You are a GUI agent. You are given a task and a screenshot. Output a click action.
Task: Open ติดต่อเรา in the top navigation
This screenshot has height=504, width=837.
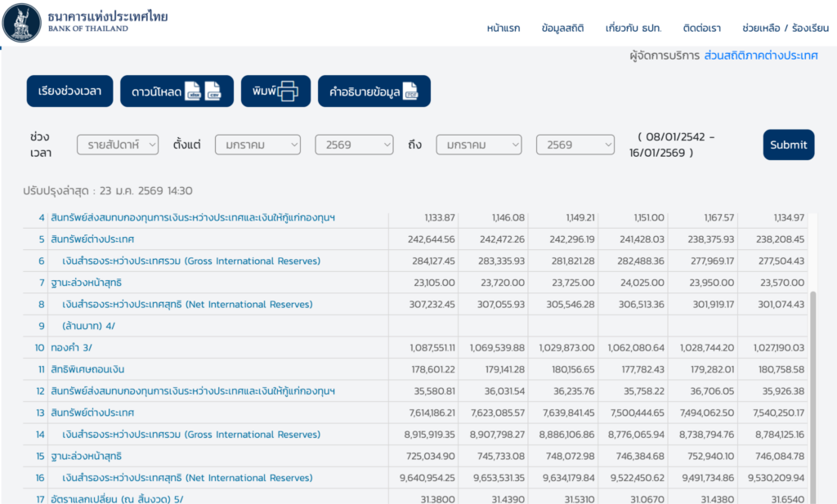(x=701, y=28)
